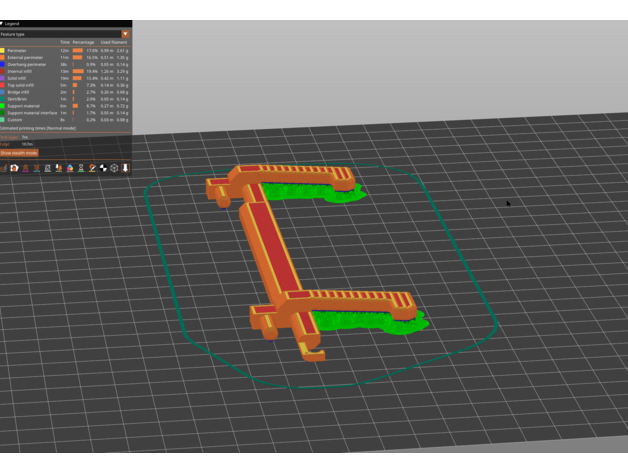Toggle the Seams visibility icon
Screen dimensions: 628x472
pyautogui.click(x=48, y=168)
